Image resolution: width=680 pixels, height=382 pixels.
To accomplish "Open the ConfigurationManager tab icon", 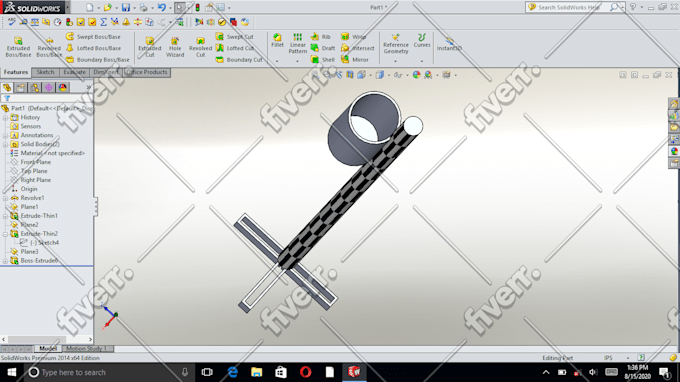I will (x=35, y=88).
